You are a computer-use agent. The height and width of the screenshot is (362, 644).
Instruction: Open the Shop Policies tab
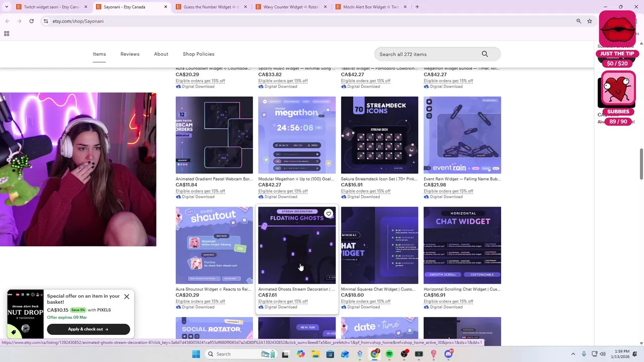tap(198, 54)
